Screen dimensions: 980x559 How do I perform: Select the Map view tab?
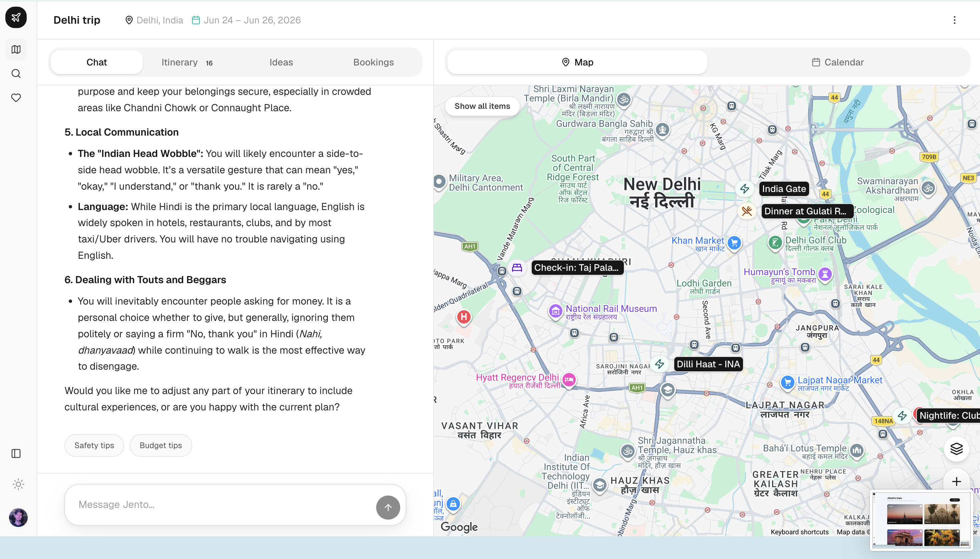click(x=577, y=62)
